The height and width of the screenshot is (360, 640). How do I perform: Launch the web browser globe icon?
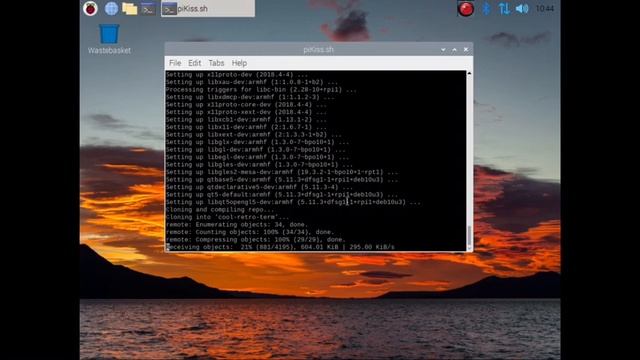pos(111,9)
